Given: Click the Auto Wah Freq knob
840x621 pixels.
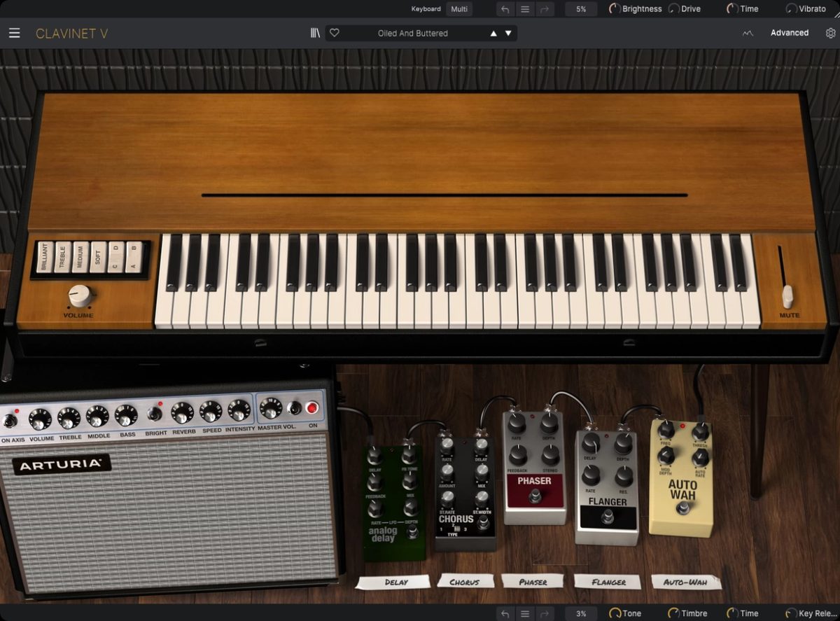Looking at the screenshot, I should pos(666,429).
